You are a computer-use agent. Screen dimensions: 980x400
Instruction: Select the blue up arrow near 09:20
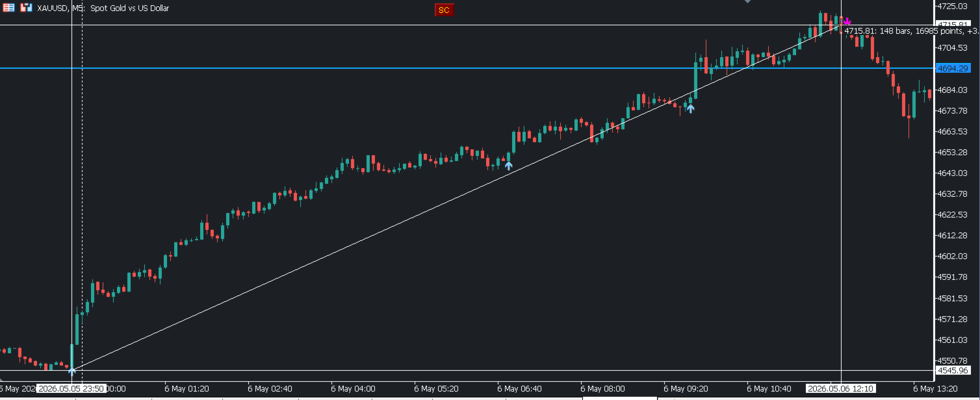coord(690,108)
